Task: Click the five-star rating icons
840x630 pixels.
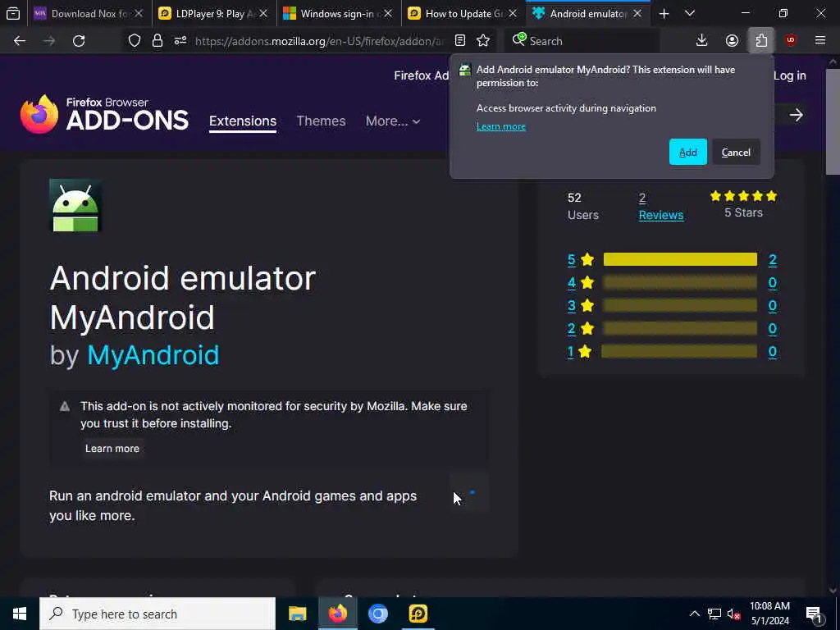Action: click(x=743, y=196)
